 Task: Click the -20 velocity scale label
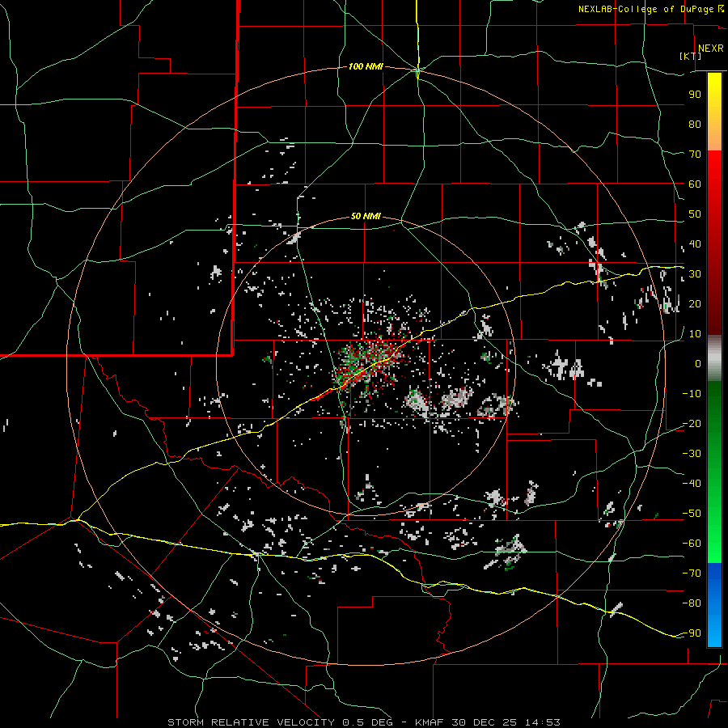(692, 423)
